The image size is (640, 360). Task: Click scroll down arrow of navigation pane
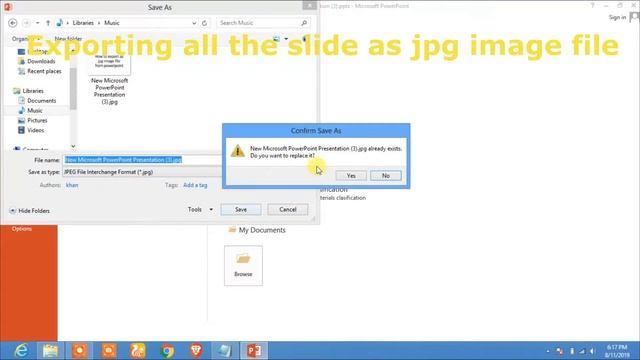coord(73,146)
